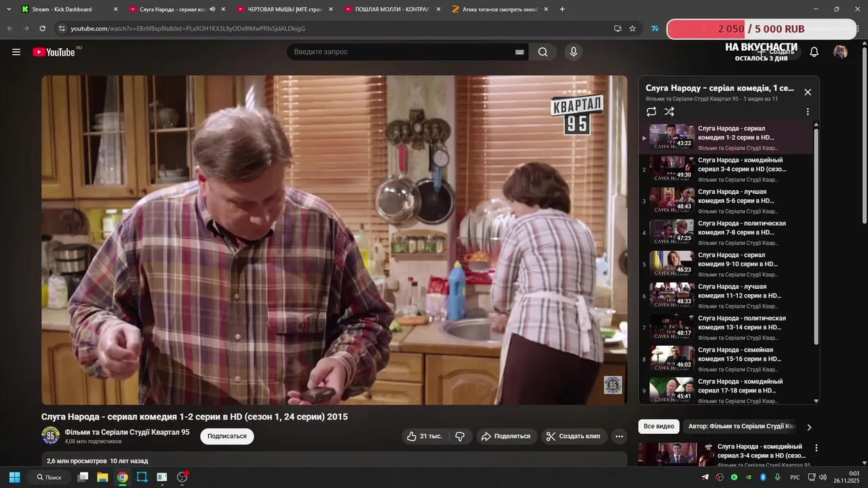
Task: Toggle playlist shuffle
Action: tap(669, 112)
